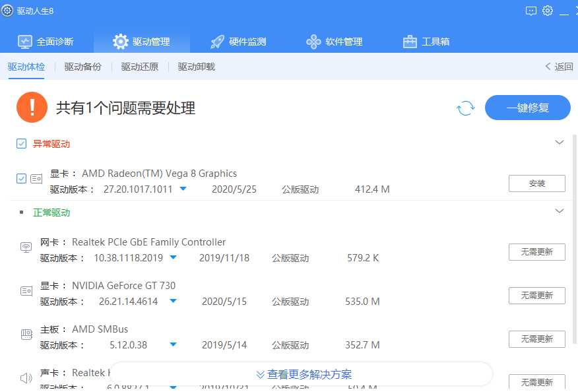This screenshot has width=578, height=392.
Task: Click the 2020/5/25 driver date
Action: 234,189
